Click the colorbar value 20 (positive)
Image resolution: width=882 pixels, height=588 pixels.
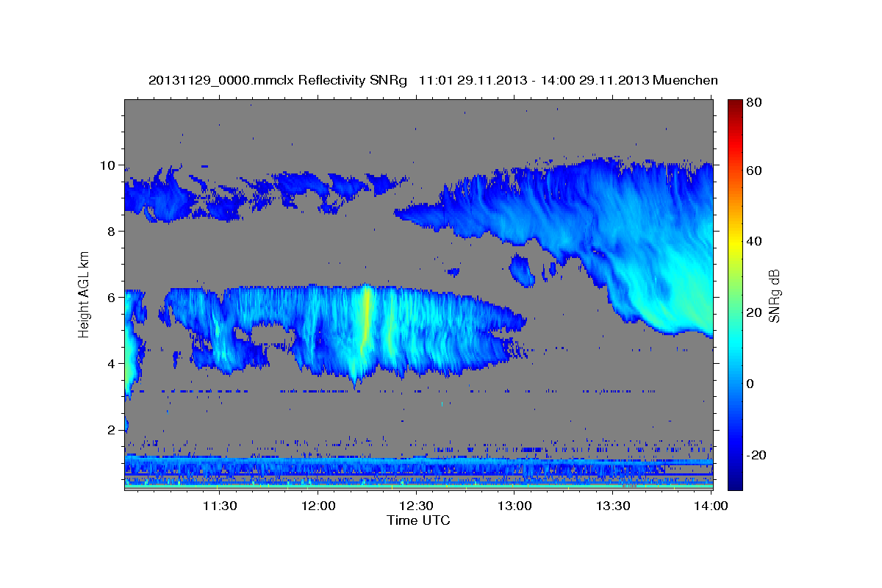754,312
